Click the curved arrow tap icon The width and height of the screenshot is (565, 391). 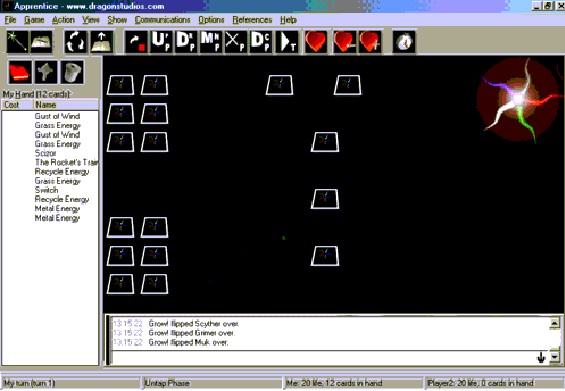point(136,42)
